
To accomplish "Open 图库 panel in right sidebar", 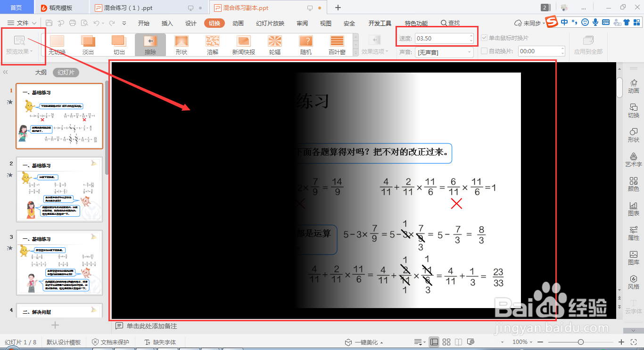I will (x=634, y=258).
